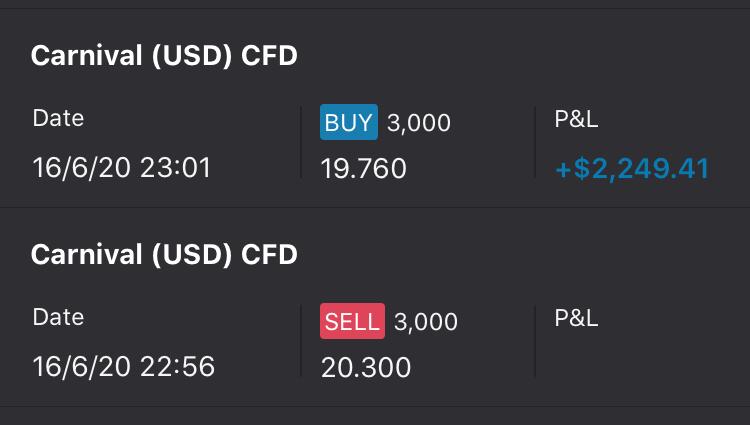Click the blue BUY badge
Viewport: 750px width, 425px height.
[349, 123]
